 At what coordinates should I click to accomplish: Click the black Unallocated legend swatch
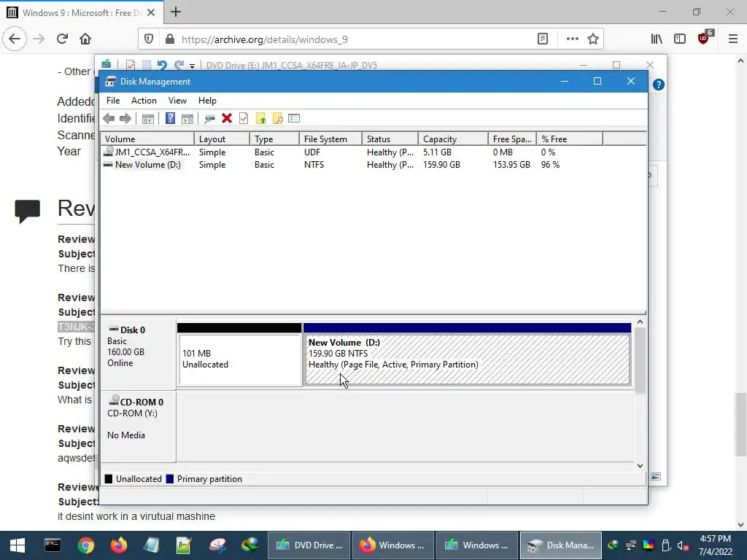(x=109, y=479)
